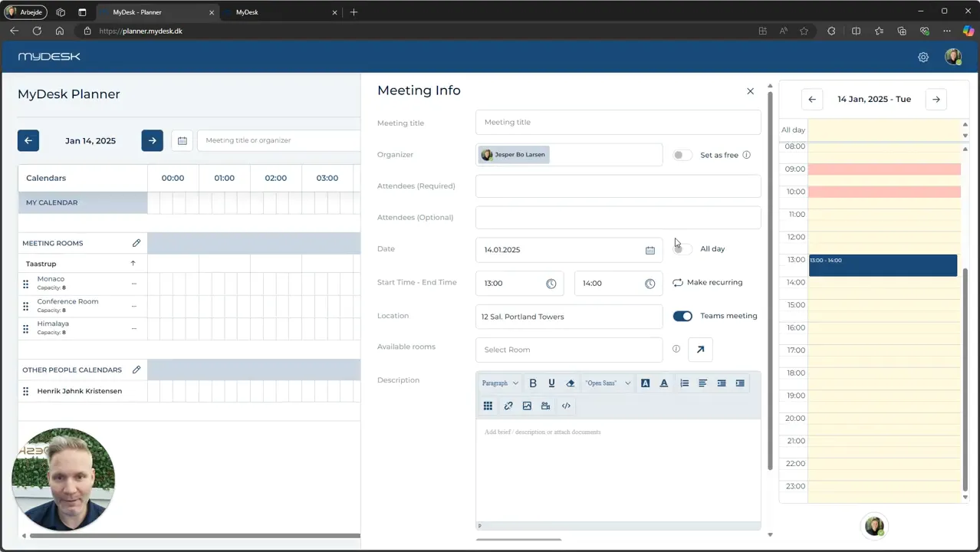Click the Meeting title input field

pyautogui.click(x=618, y=122)
